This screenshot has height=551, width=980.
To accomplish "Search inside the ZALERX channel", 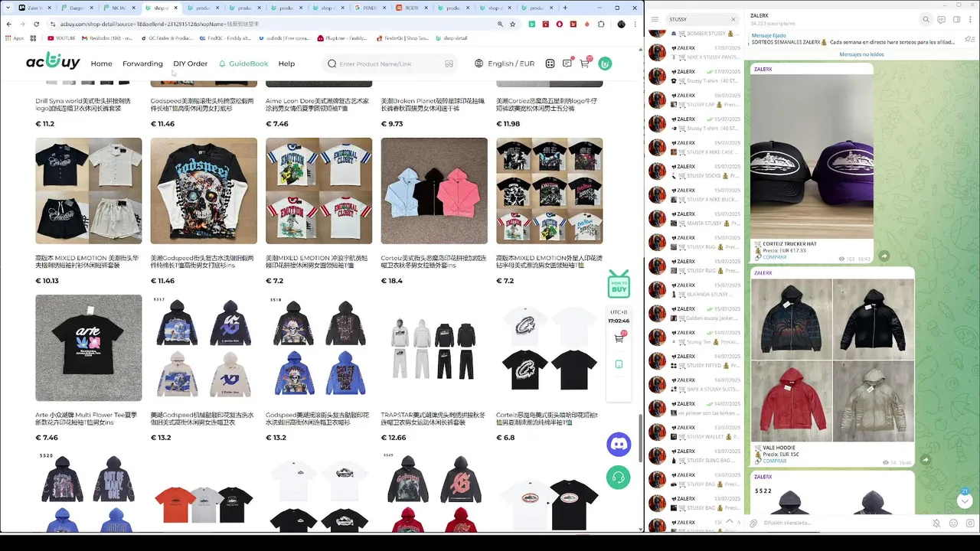I will coord(926,19).
